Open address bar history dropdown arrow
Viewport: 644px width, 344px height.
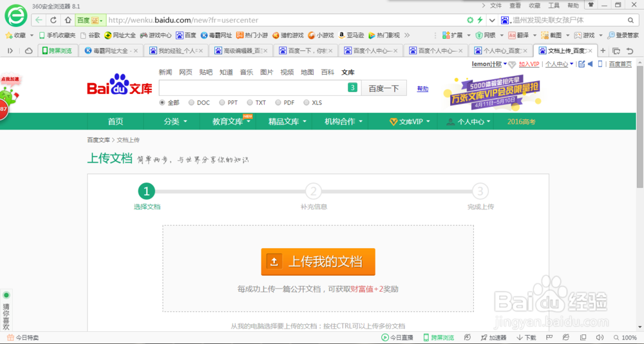coord(492,20)
